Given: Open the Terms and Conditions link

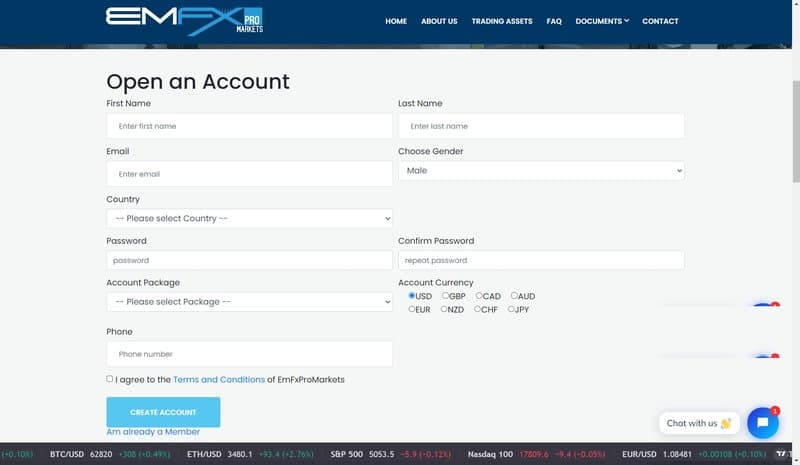Looking at the screenshot, I should click(219, 380).
